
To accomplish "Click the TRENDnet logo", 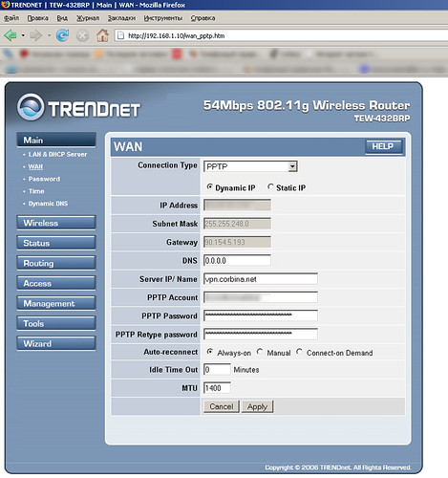I will pyautogui.click(x=78, y=108).
